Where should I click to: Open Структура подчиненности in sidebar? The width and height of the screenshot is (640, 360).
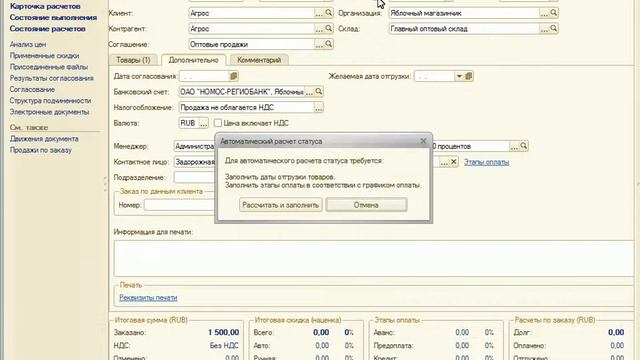pos(51,100)
